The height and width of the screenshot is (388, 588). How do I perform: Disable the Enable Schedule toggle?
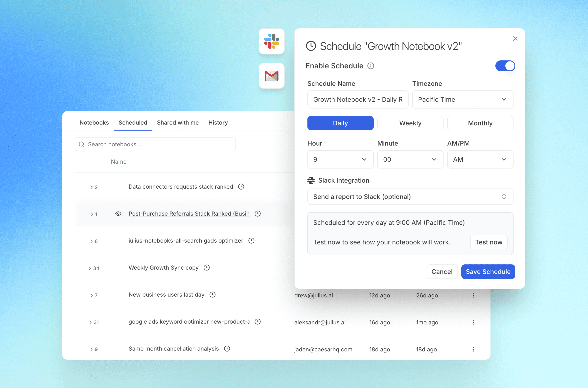coord(505,66)
